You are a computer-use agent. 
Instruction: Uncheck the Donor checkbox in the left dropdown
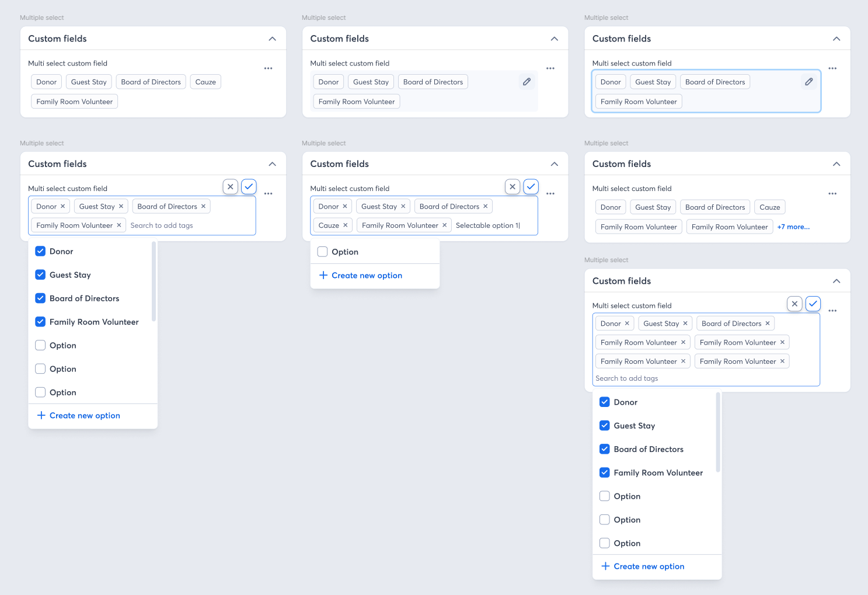click(40, 251)
